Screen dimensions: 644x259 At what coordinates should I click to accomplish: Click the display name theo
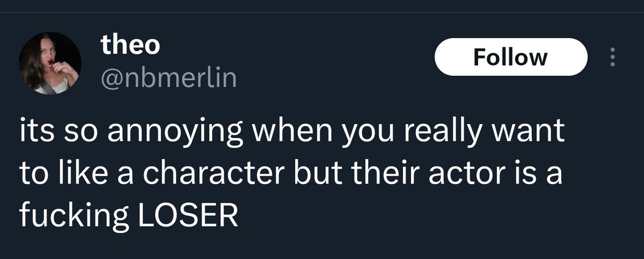[130, 46]
